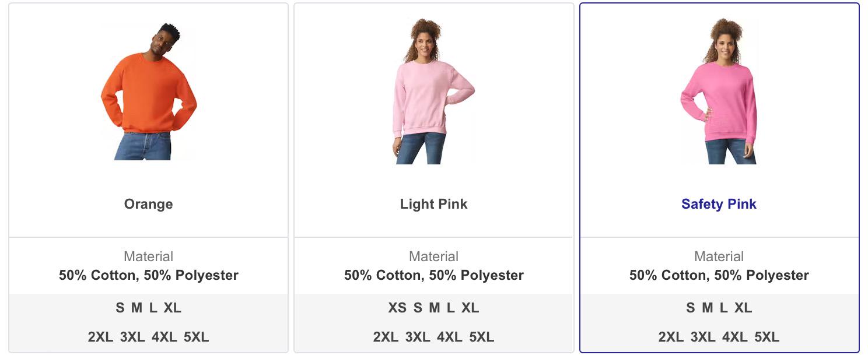Click the Light Pink sweatshirt product image
Screen dimensions: 868x362
[433, 92]
